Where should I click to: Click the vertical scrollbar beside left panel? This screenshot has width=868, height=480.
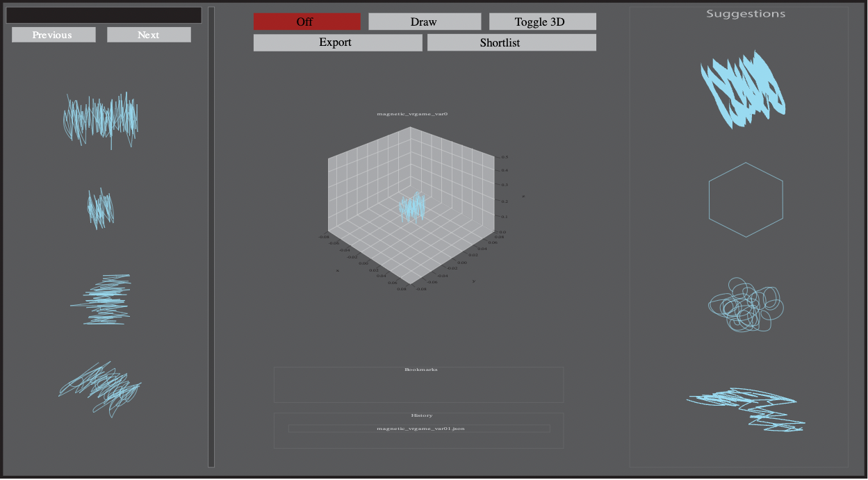point(211,236)
